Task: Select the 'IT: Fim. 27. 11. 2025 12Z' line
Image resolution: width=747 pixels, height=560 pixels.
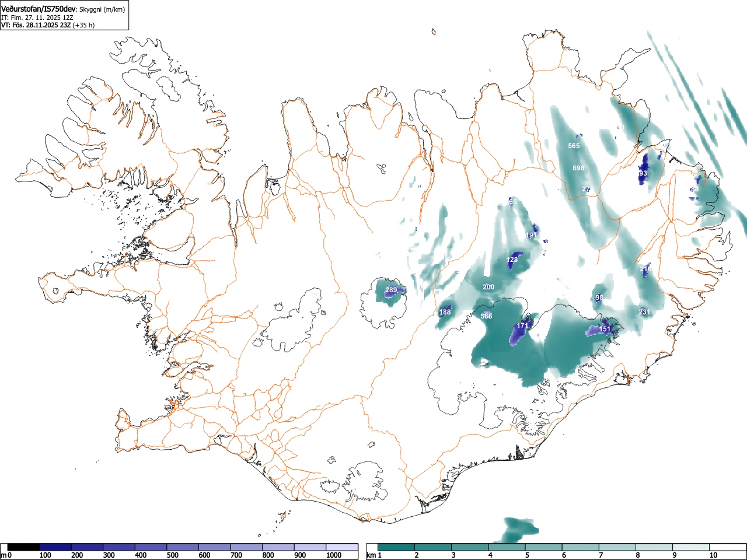Action: pyautogui.click(x=37, y=17)
